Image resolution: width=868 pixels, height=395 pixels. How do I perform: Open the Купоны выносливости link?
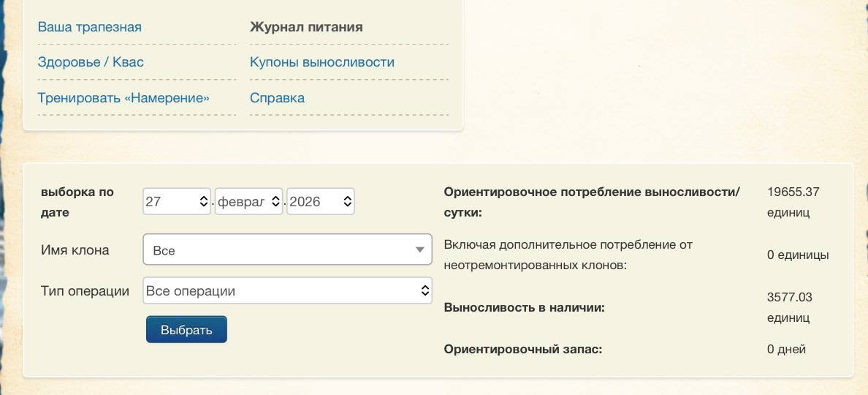pos(321,62)
